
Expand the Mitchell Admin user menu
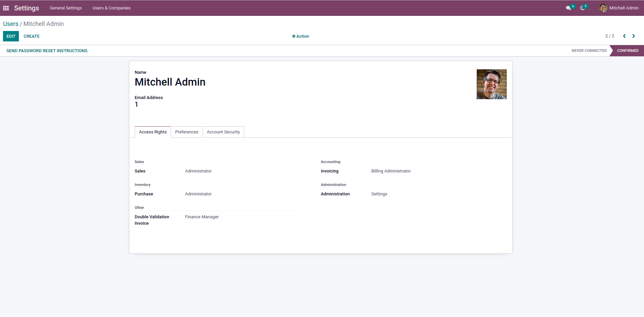(x=623, y=8)
